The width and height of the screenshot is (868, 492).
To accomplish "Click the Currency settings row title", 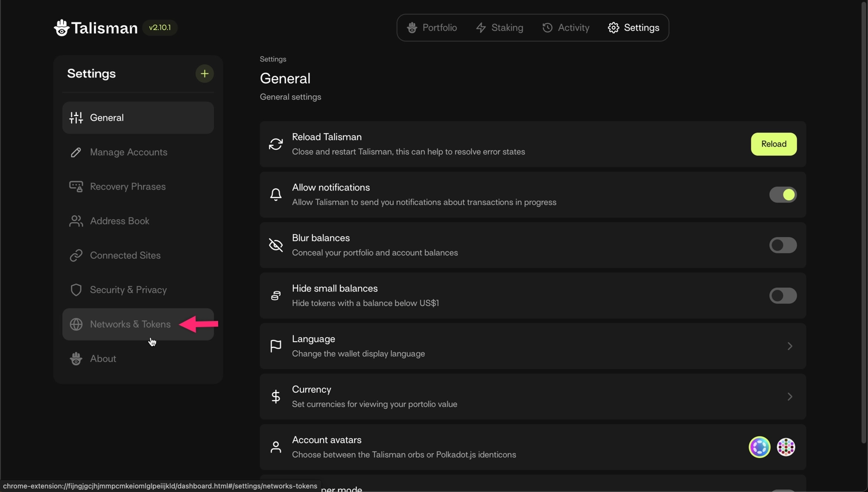I will [x=312, y=390].
